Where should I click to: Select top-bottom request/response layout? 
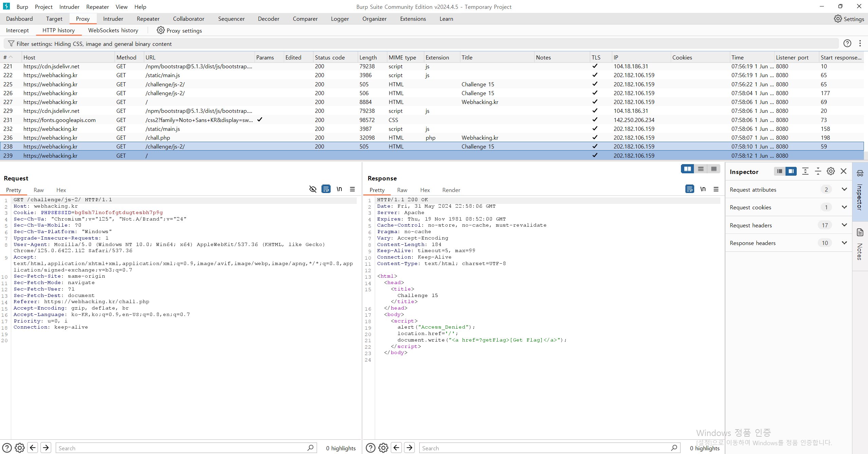(701, 169)
